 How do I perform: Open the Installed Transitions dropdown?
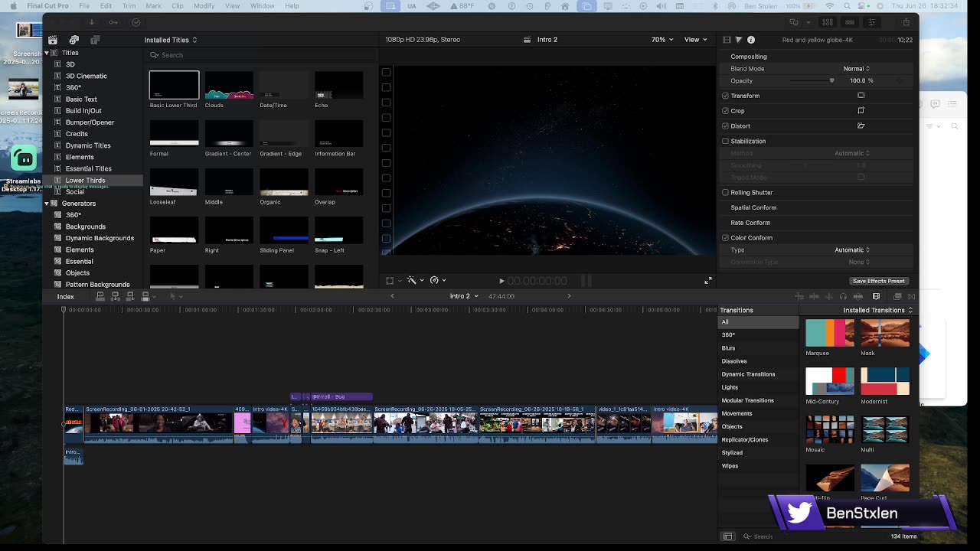[878, 310]
